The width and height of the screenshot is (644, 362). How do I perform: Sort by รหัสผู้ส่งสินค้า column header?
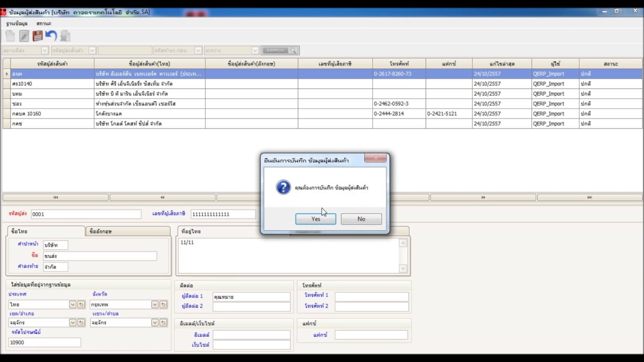click(52, 64)
